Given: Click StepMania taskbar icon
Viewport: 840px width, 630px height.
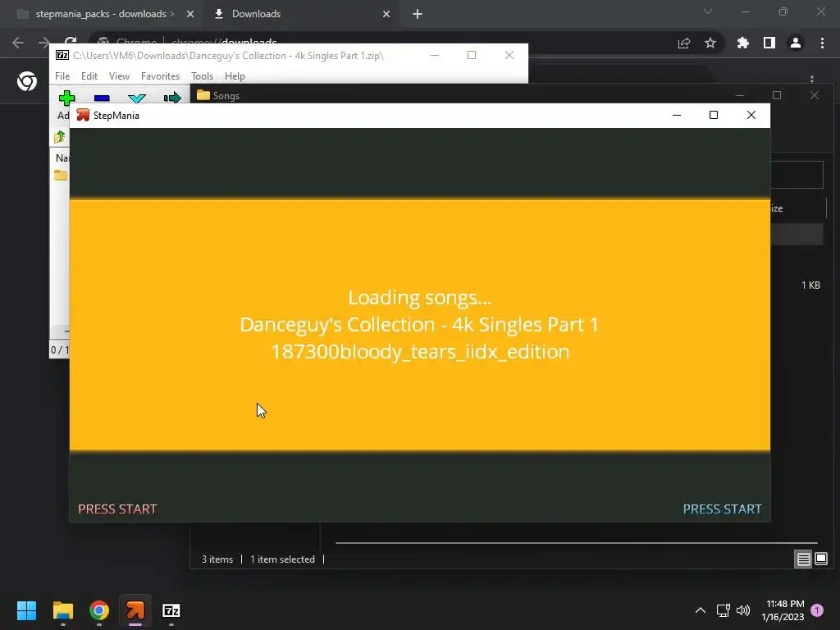Looking at the screenshot, I should [x=135, y=610].
